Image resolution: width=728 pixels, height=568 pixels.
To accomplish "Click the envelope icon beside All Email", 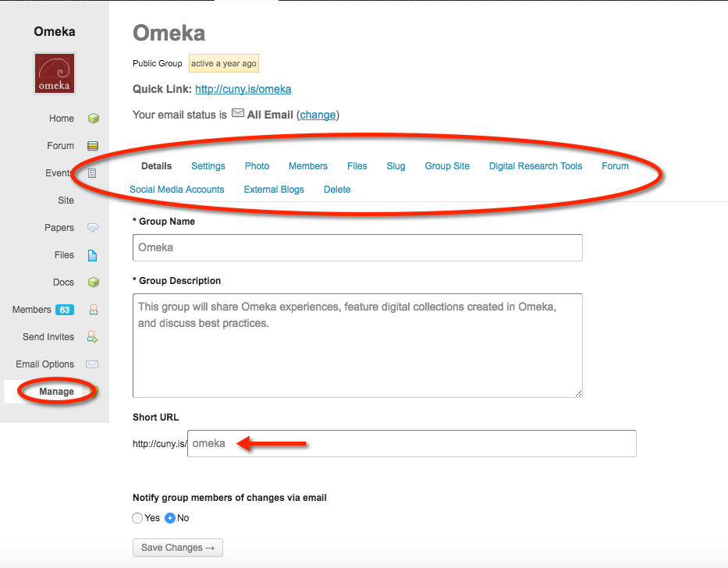I will tap(238, 113).
